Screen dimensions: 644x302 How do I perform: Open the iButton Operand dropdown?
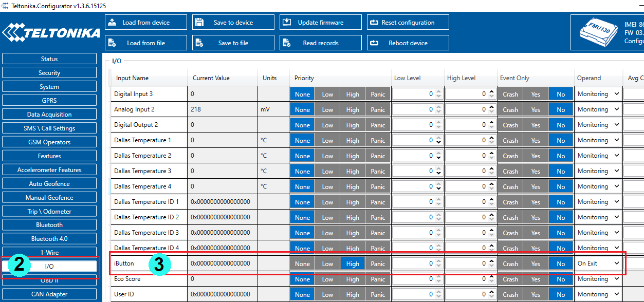599,263
